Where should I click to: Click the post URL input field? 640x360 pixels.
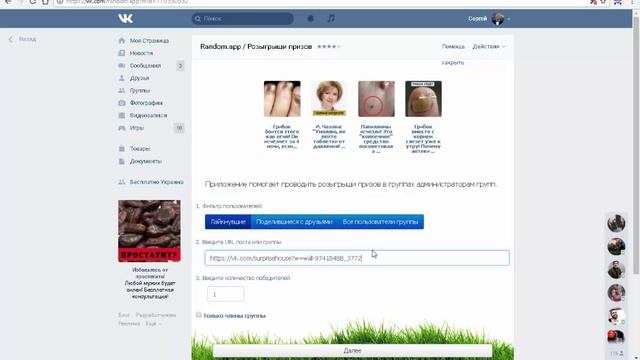click(357, 258)
